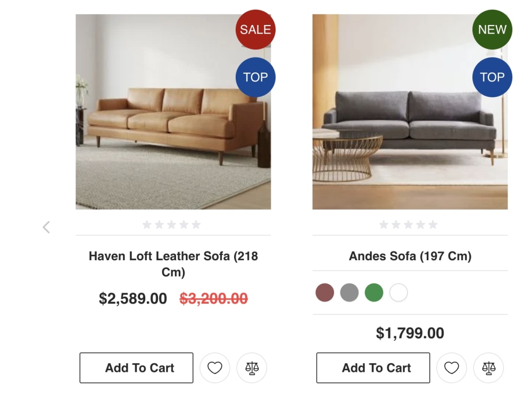The image size is (532, 399).
Task: Open Haven Loft Leather Sofa product title
Action: pyautogui.click(x=173, y=264)
